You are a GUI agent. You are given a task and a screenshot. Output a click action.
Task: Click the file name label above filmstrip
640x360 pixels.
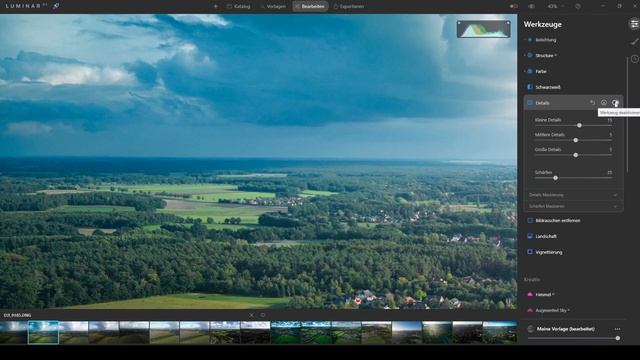tap(17, 315)
